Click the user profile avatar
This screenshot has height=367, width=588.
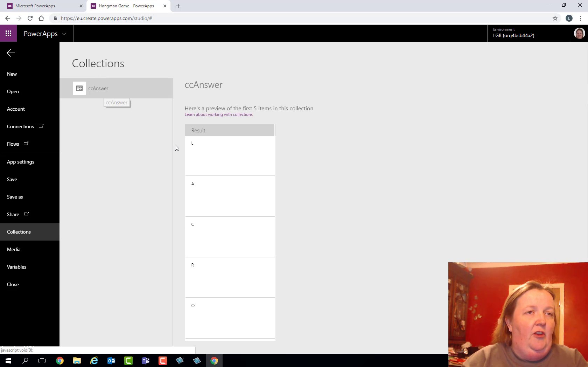[x=579, y=34]
